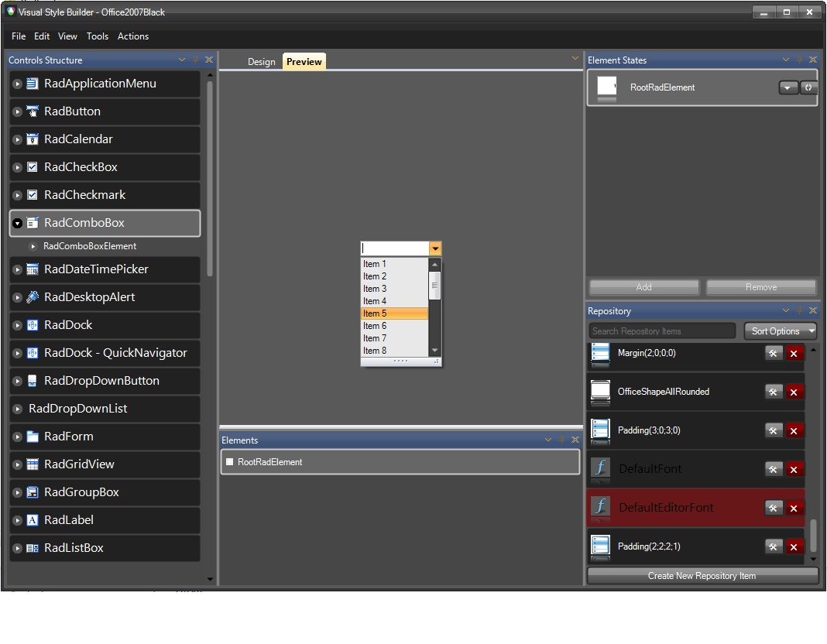Toggle the RootRadElement checkbox in Elements

[x=229, y=462]
